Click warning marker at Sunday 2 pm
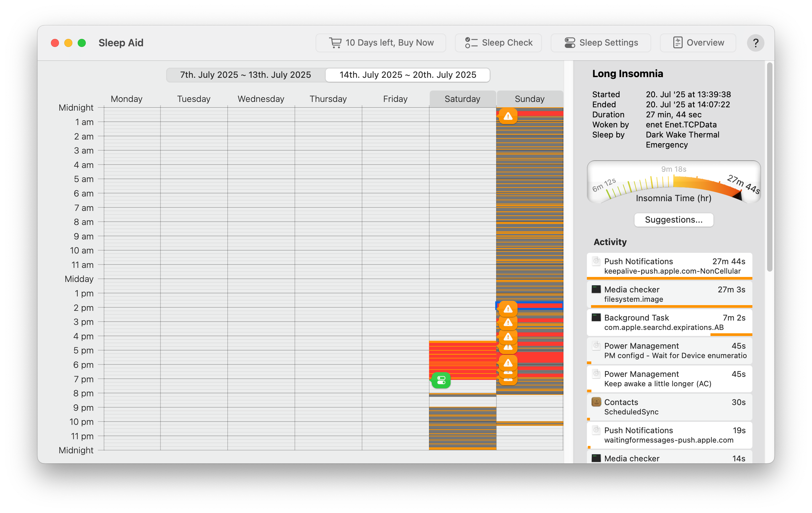This screenshot has width=812, height=513. [x=508, y=308]
